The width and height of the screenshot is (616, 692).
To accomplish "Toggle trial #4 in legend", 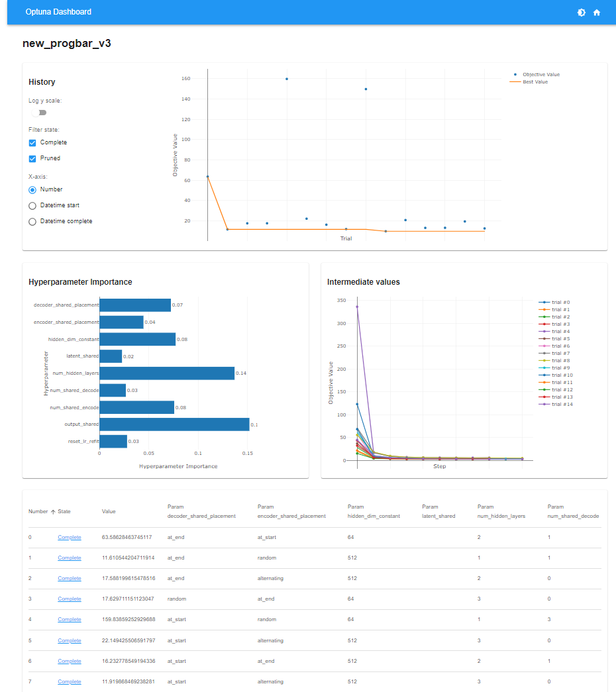I will (554, 332).
